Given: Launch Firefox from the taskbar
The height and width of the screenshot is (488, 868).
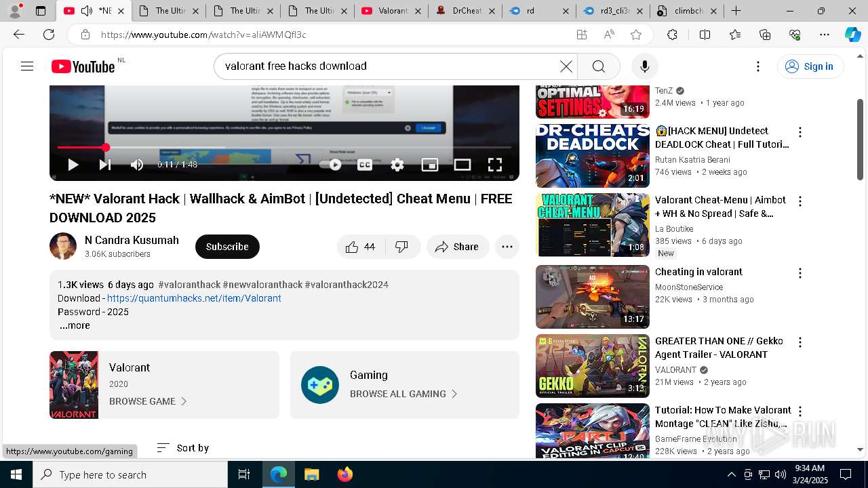Looking at the screenshot, I should tap(344, 474).
